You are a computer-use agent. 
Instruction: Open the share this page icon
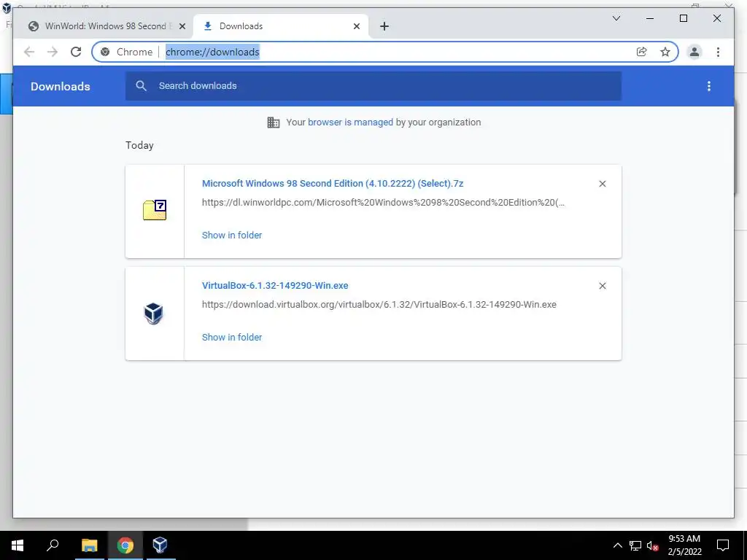[642, 52]
